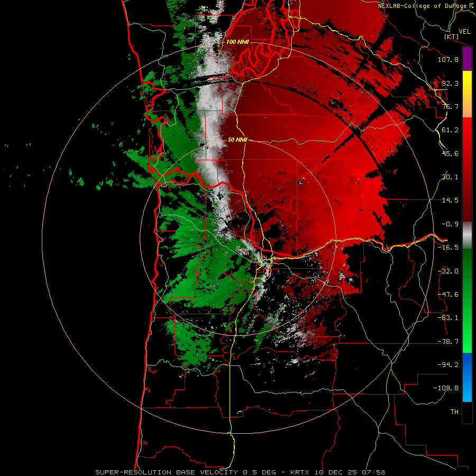Click the bottom caption "SUPER-RESOLUTION BASE VELOCITY"
Image resolution: width=476 pixels, height=476 pixels.
pos(168,472)
